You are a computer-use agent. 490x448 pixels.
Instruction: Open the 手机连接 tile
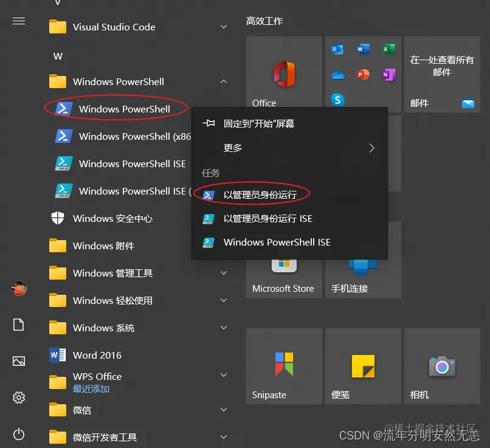(363, 278)
